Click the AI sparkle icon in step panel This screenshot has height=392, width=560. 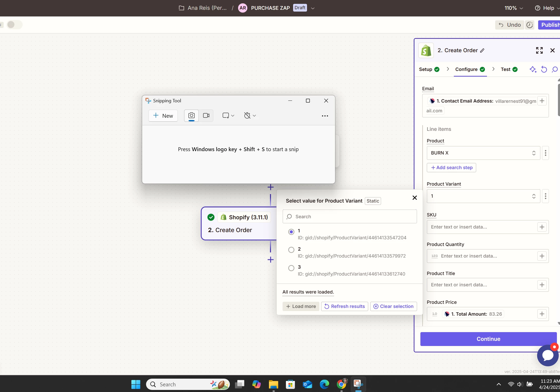[533, 69]
